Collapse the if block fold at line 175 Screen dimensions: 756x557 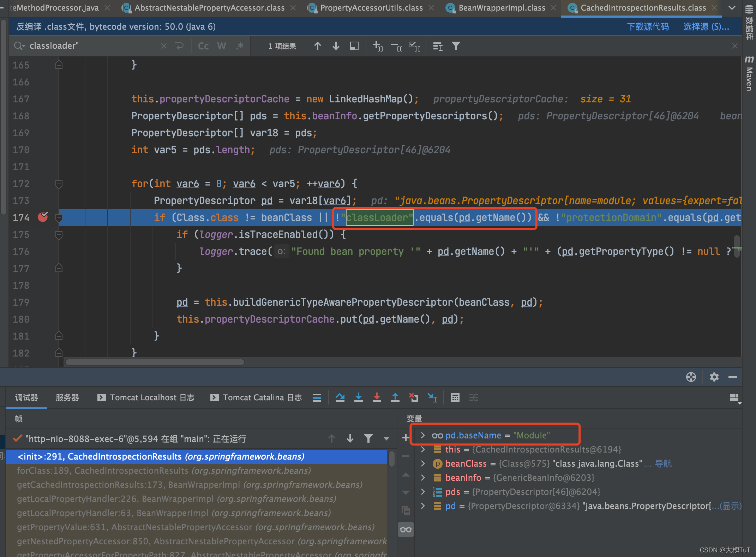pos(59,235)
